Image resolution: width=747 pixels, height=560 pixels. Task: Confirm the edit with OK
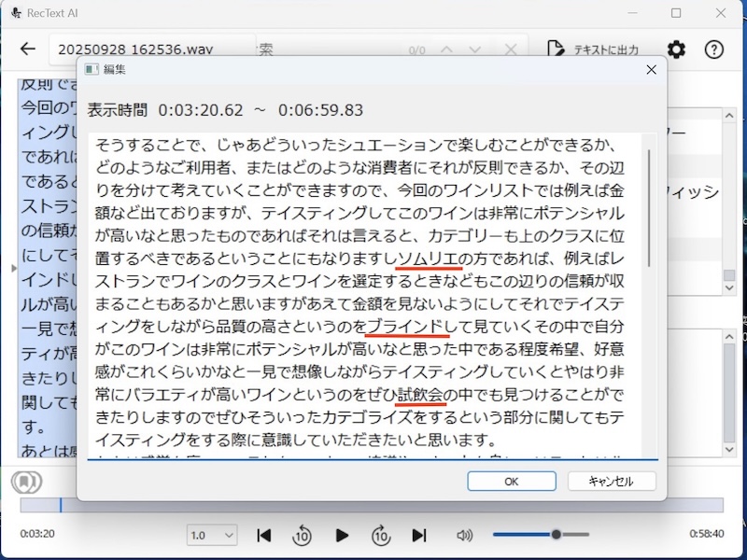tap(511, 482)
